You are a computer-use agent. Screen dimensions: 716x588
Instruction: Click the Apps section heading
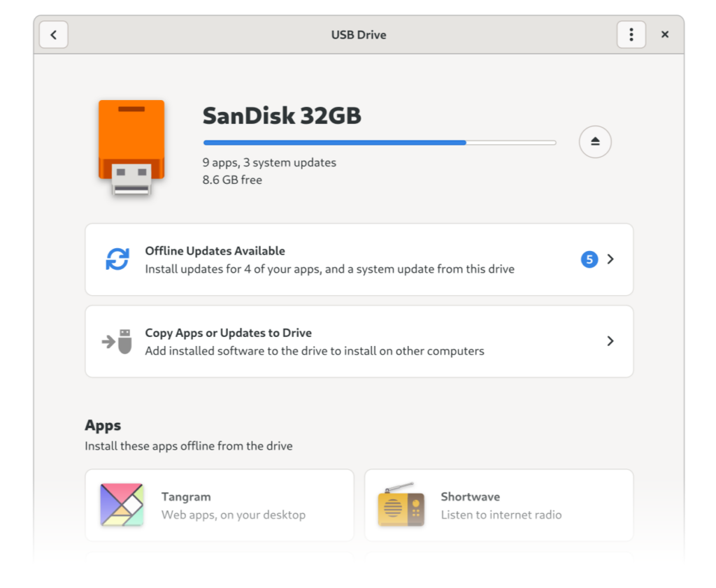click(x=103, y=426)
